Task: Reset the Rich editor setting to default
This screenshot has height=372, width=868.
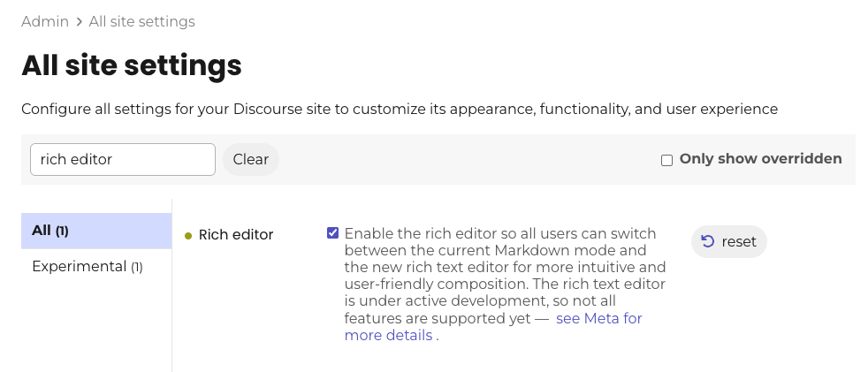Action: pos(729,241)
